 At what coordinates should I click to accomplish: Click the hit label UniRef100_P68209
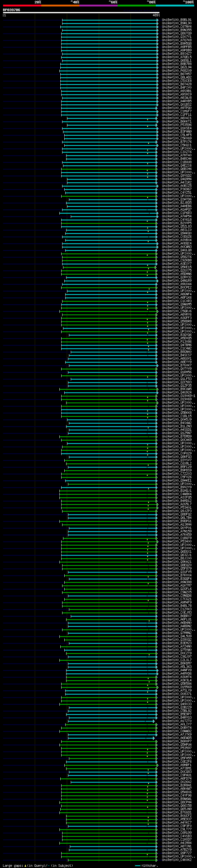pos(176,71)
